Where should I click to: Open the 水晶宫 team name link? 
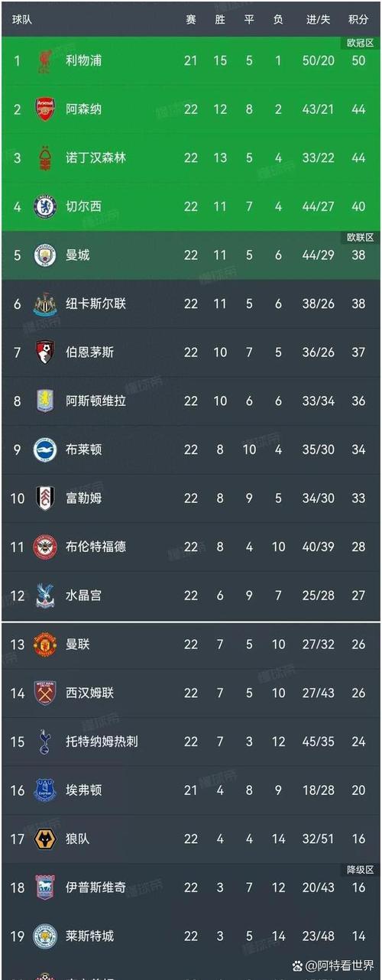point(83,595)
